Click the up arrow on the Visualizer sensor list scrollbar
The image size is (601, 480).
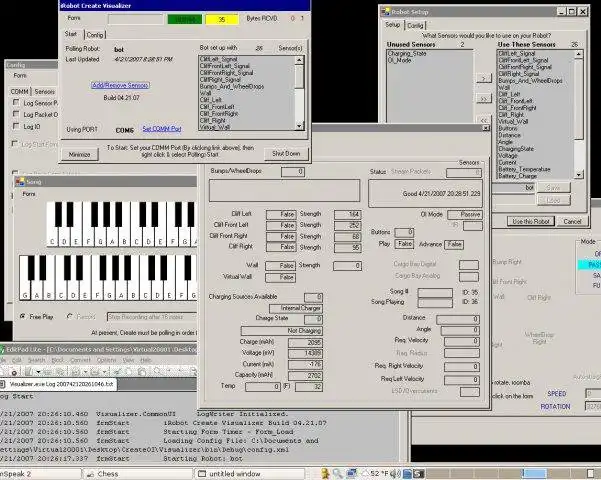[299, 60]
